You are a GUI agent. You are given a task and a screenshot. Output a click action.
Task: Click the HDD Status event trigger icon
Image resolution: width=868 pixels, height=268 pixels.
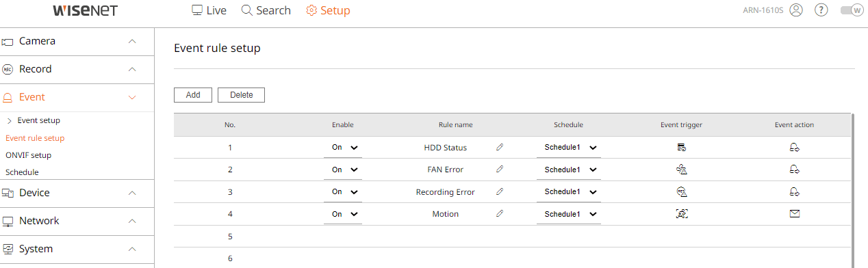pos(681,147)
